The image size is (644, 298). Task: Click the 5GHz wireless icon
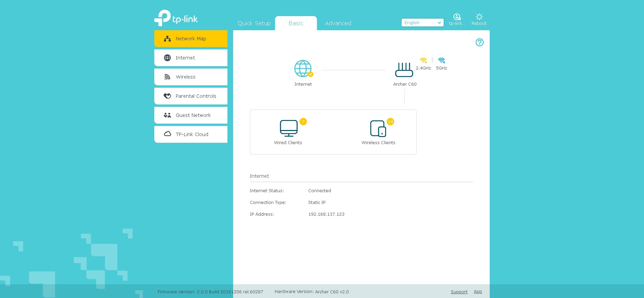[441, 60]
